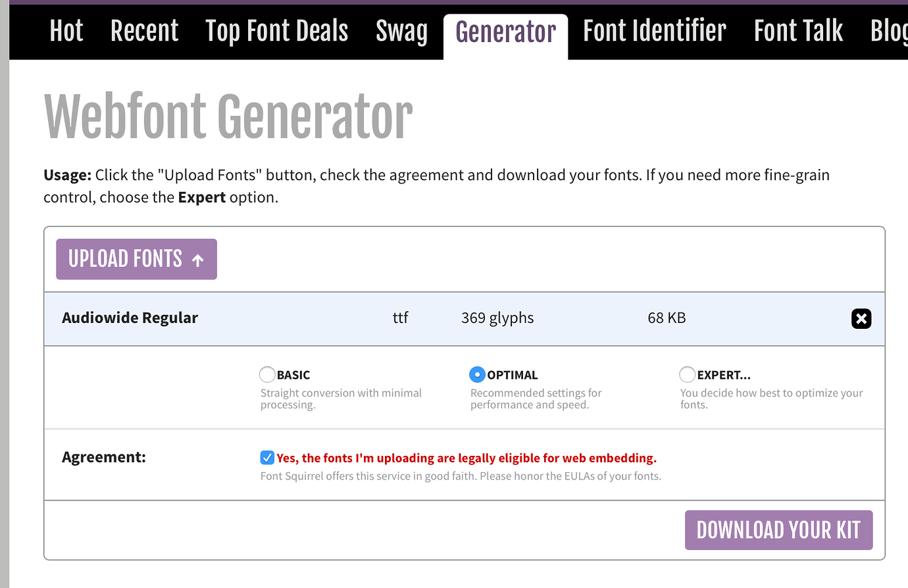Open Top Font Deals

pyautogui.click(x=276, y=30)
